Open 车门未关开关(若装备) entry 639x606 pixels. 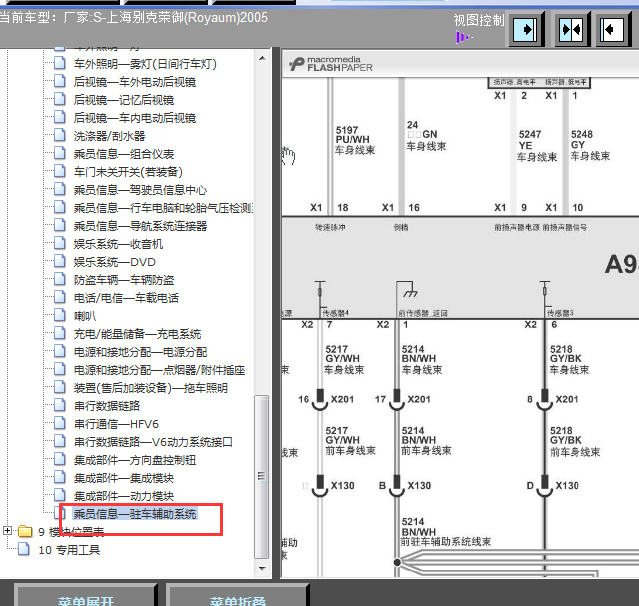pyautogui.click(x=128, y=172)
